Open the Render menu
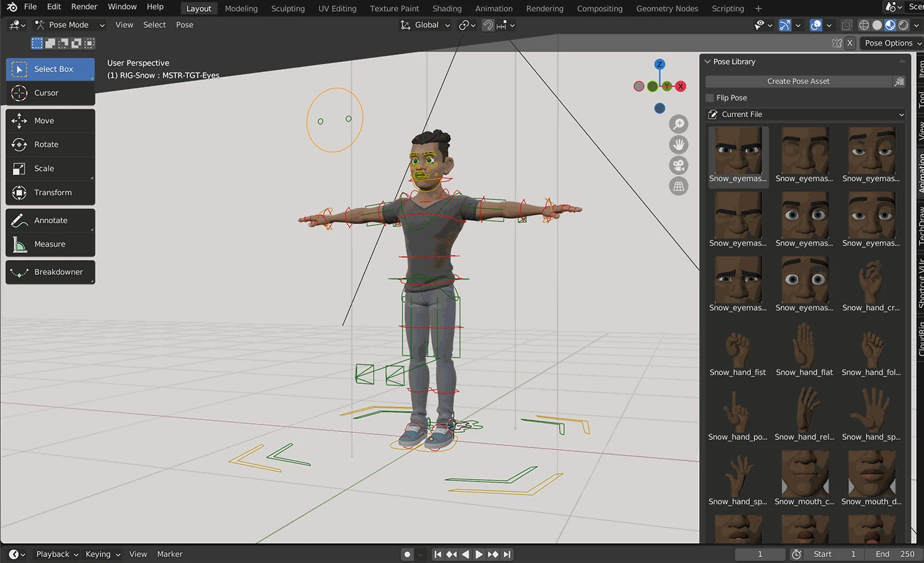This screenshot has height=563, width=924. [84, 7]
